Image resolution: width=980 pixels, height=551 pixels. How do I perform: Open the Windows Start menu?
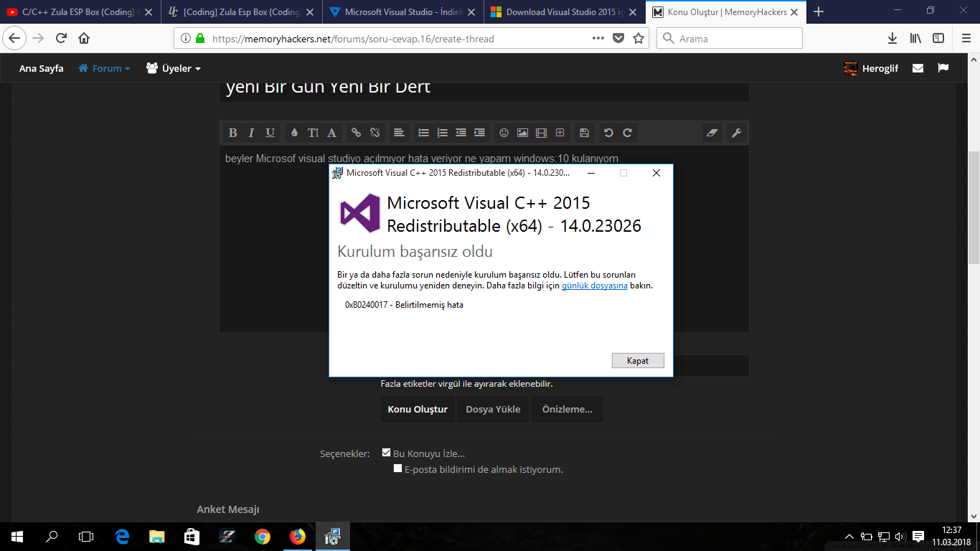coord(17,537)
